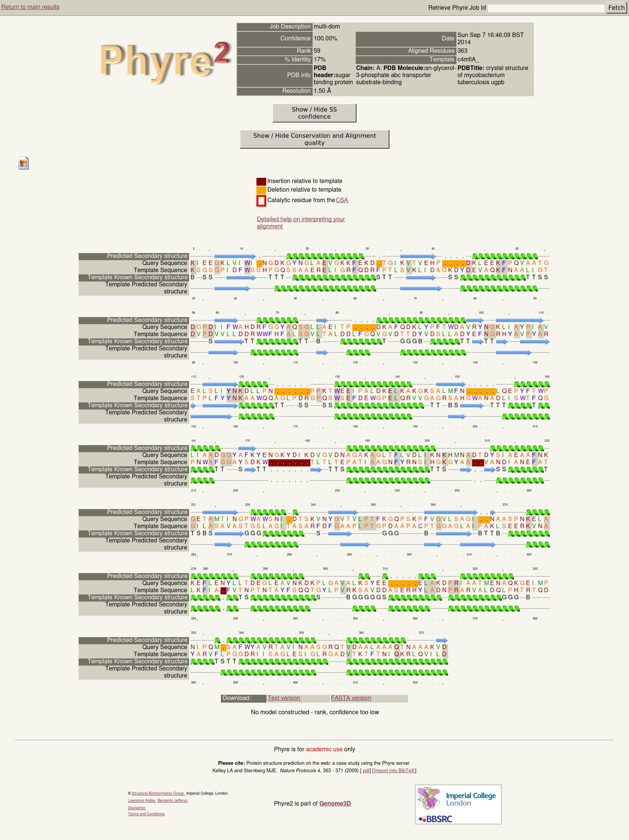Open the Genome3D link
Screen dimensions: 629x840
point(335,803)
